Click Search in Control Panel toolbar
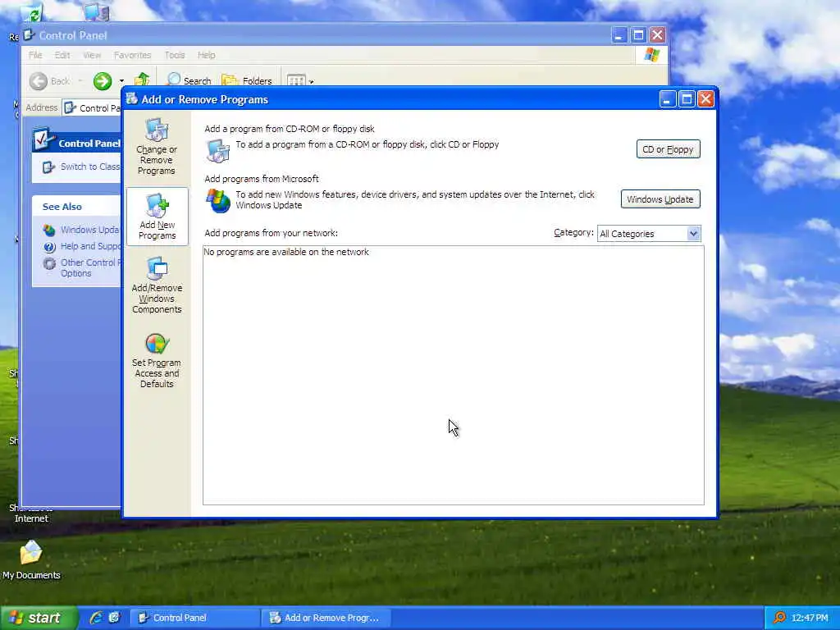This screenshot has height=630, width=840. coord(189,80)
